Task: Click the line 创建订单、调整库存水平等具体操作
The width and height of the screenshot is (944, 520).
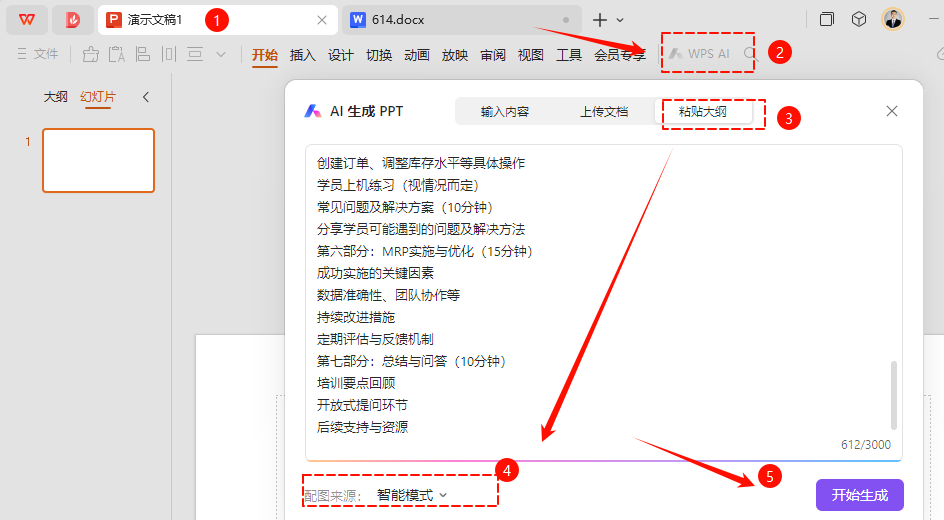Action: (421, 163)
